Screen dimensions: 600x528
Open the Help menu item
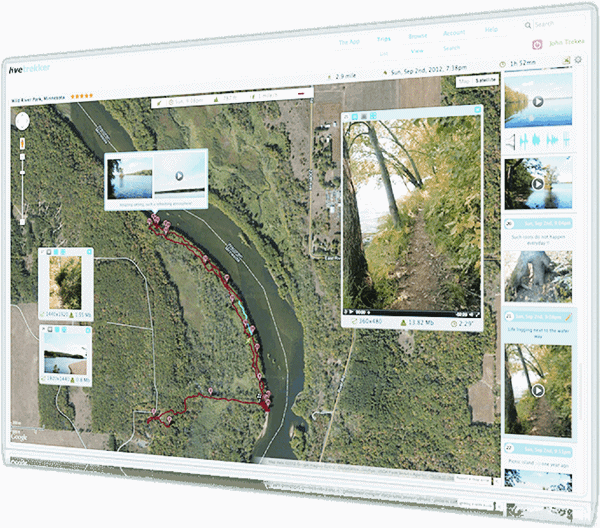tap(491, 29)
